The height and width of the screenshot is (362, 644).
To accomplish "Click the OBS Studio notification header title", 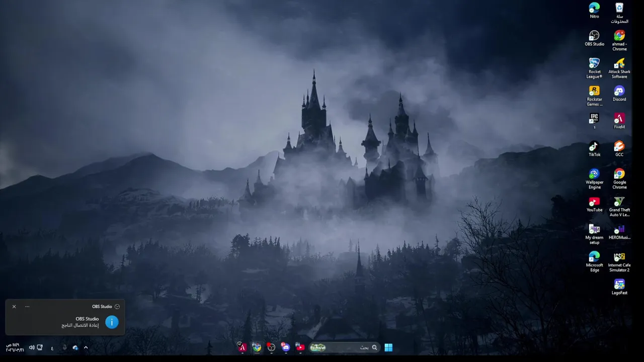I will click(x=102, y=306).
